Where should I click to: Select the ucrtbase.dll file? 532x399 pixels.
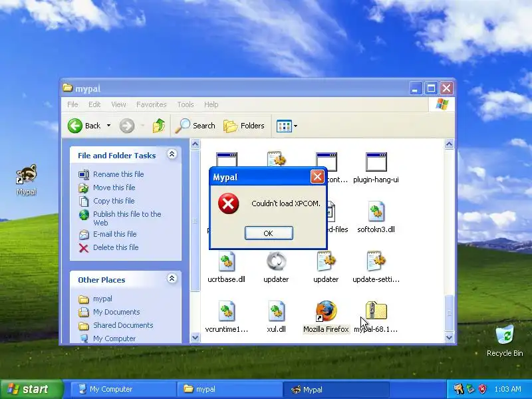(x=226, y=267)
